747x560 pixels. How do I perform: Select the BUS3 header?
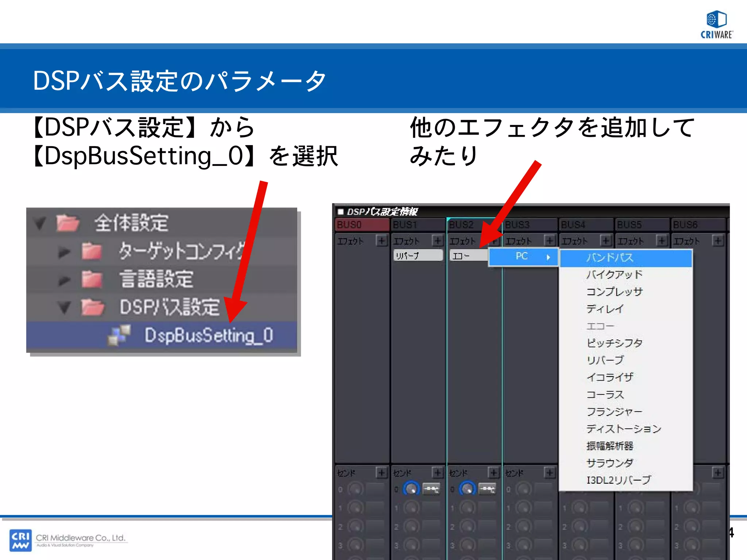click(x=531, y=225)
